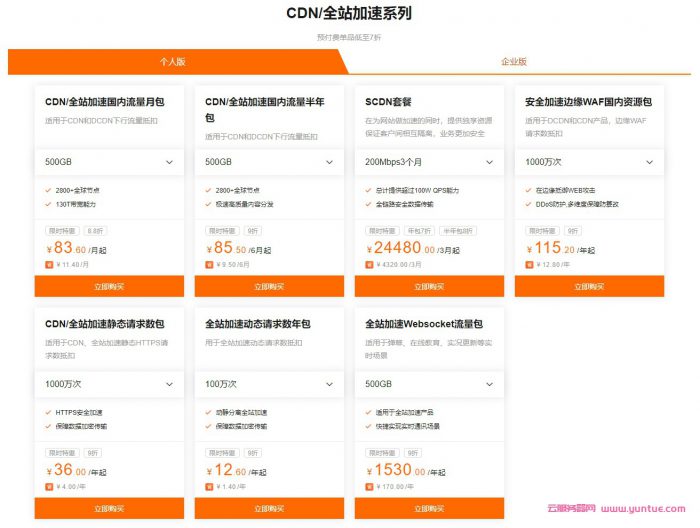
Task: Click the checkmark next to DDoS防护 feature
Action: coord(530,202)
